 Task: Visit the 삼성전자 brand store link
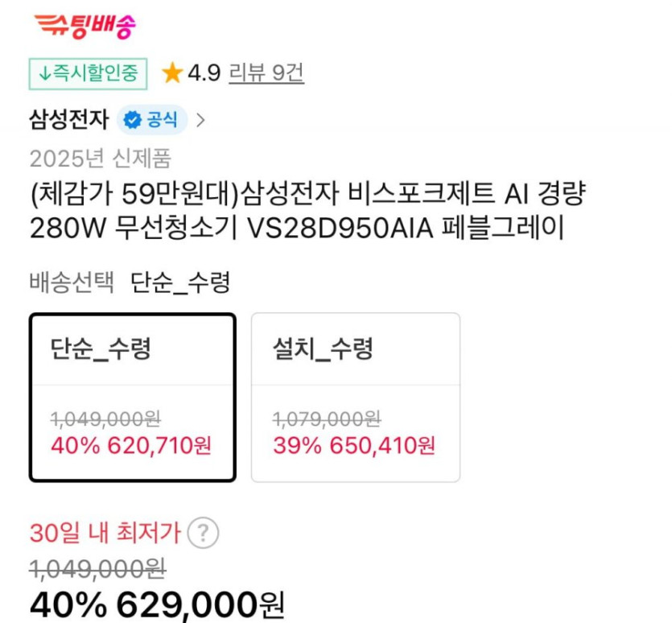[x=68, y=121]
